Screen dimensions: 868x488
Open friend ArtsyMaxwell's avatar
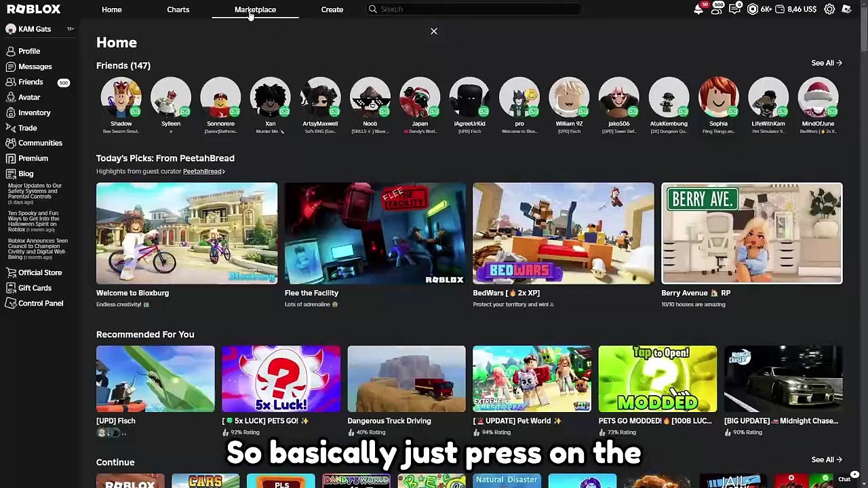click(320, 97)
